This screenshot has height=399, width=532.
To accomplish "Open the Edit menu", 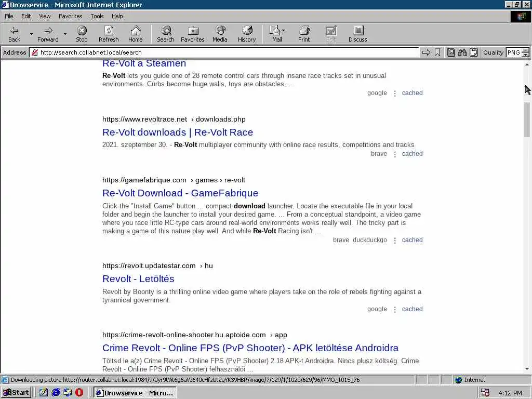I will 26,16.
